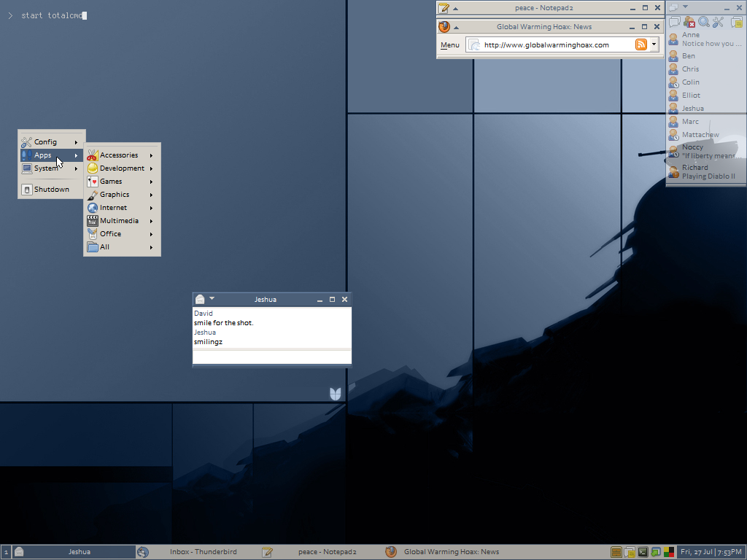Click the RSS feed icon in address bar
747x560 pixels.
click(641, 44)
